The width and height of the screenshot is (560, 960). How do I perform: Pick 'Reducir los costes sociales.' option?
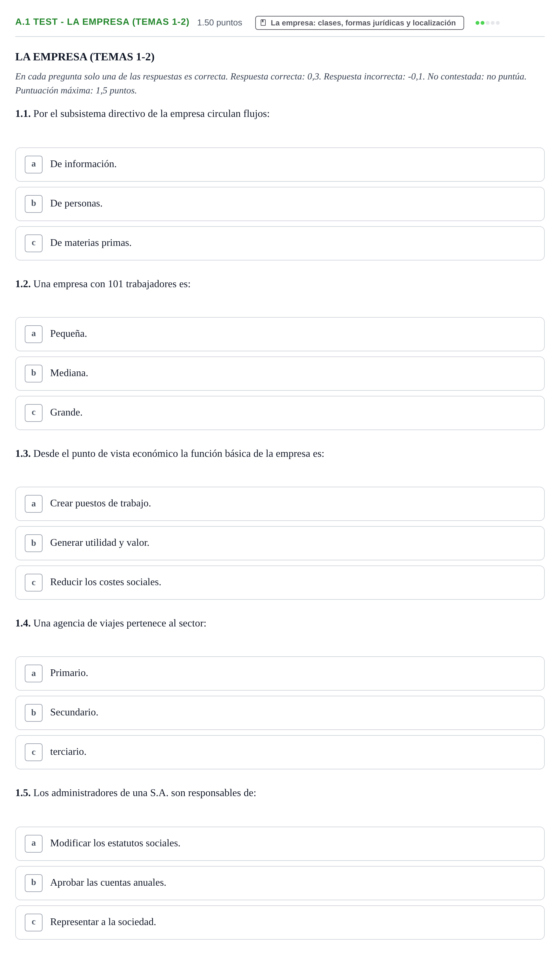click(x=280, y=583)
